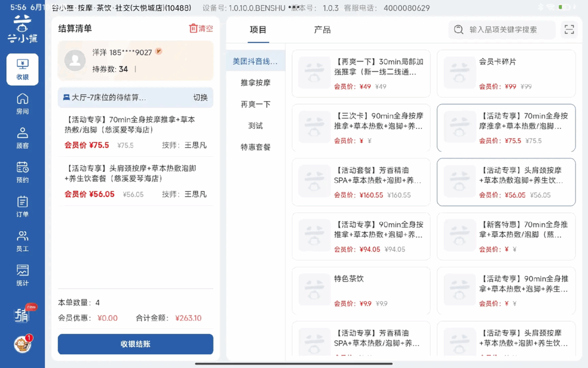Add 【三次卡】90min全身按摩 item

361,128
